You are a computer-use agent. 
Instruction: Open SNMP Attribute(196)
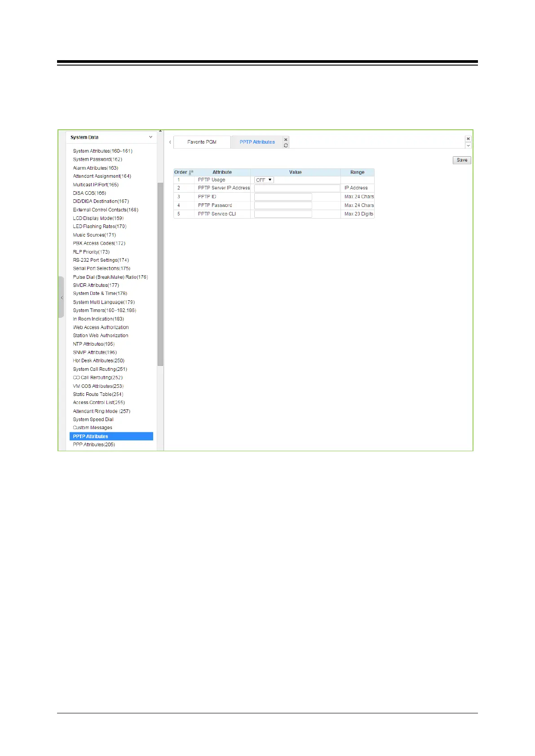pyautogui.click(x=95, y=352)
